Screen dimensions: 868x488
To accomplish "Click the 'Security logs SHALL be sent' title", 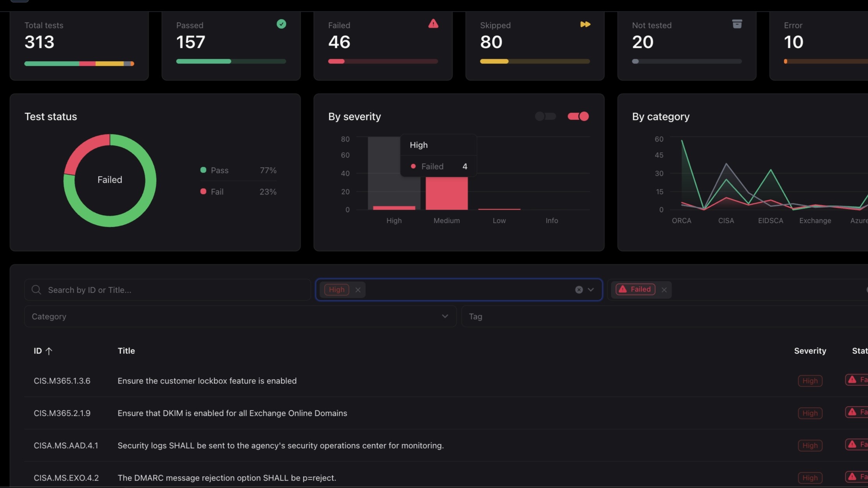I will 281,446.
